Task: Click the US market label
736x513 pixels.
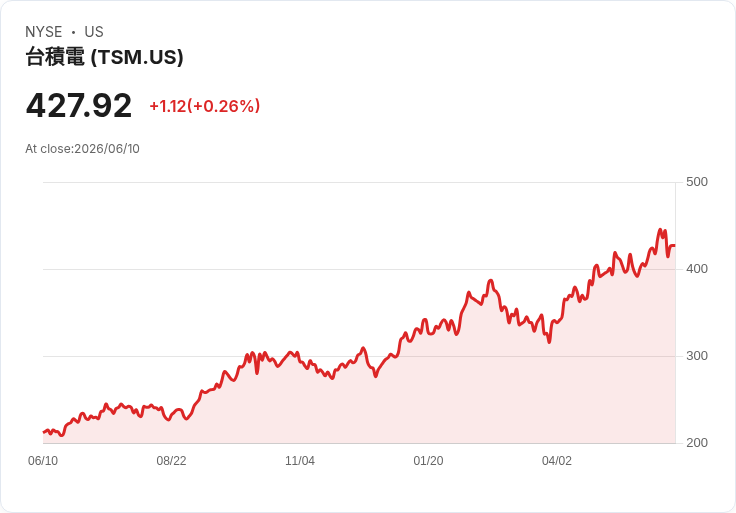Action: [94, 32]
